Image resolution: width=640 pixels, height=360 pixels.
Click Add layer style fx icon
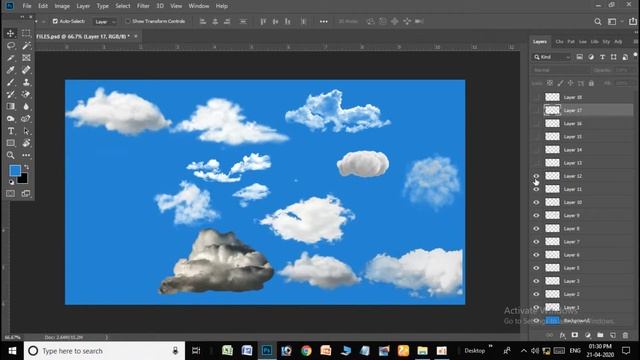point(562,335)
